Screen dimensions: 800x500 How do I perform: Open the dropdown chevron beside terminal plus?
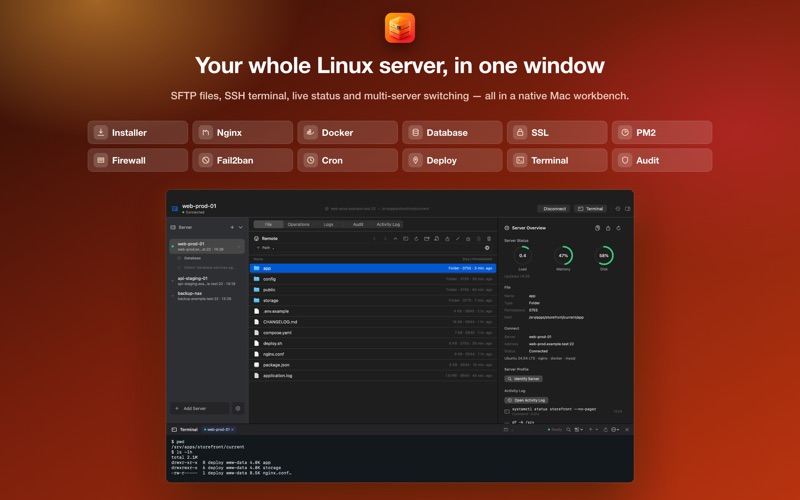coord(596,430)
